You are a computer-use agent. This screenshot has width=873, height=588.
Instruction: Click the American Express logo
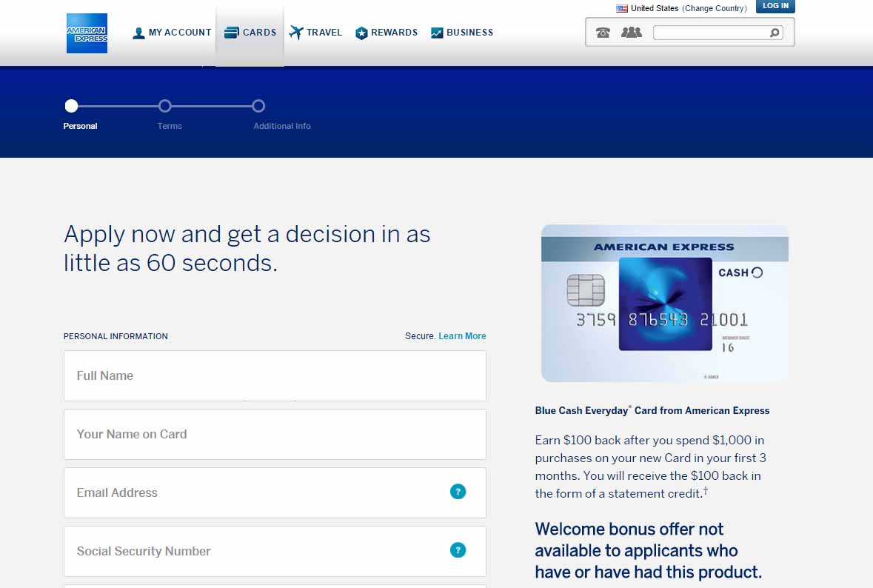coord(87,33)
